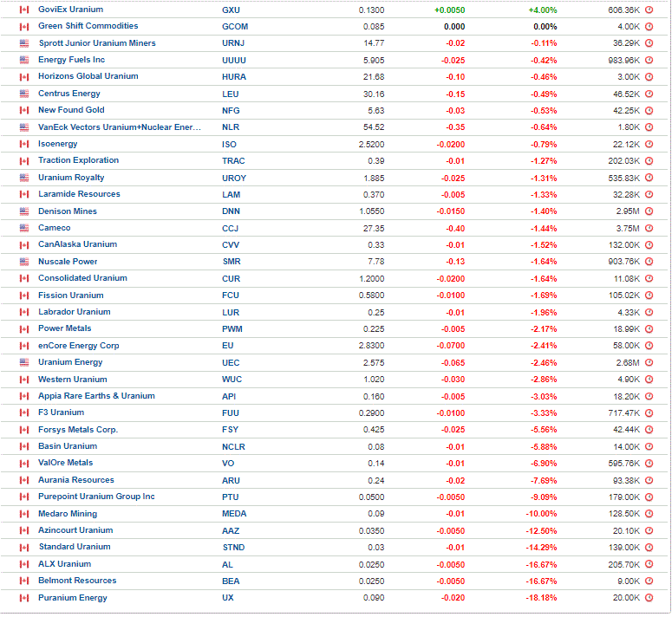The width and height of the screenshot is (672, 617).
Task: Click the Canadian flag beside Green Shift Commodities
Action: coord(24,27)
